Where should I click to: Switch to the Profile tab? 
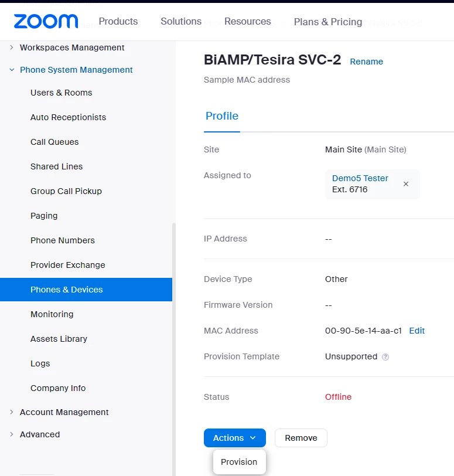pos(222,116)
